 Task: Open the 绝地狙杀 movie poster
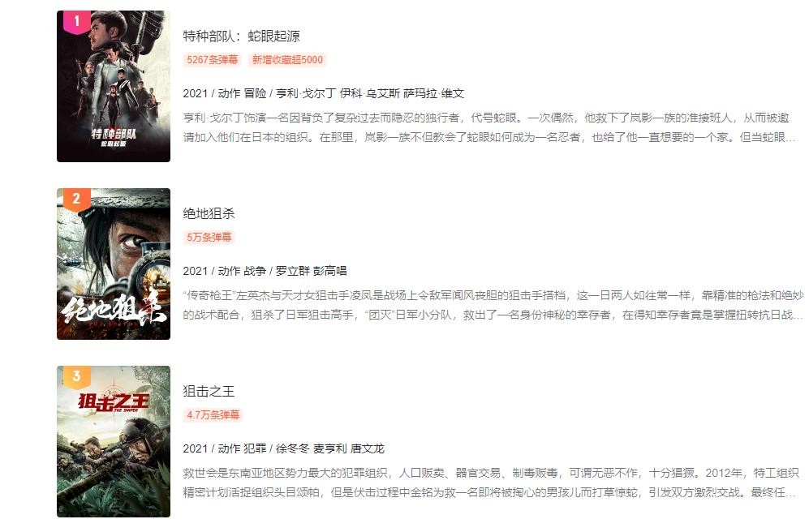point(114,264)
